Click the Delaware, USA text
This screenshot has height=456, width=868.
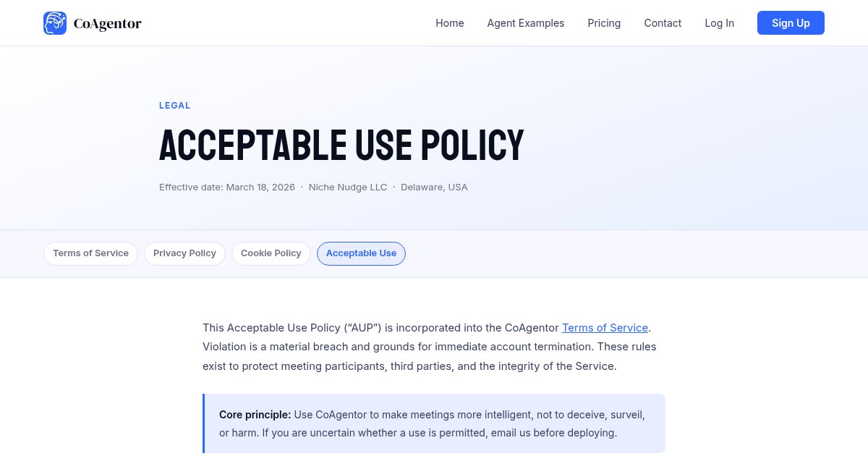[434, 187]
